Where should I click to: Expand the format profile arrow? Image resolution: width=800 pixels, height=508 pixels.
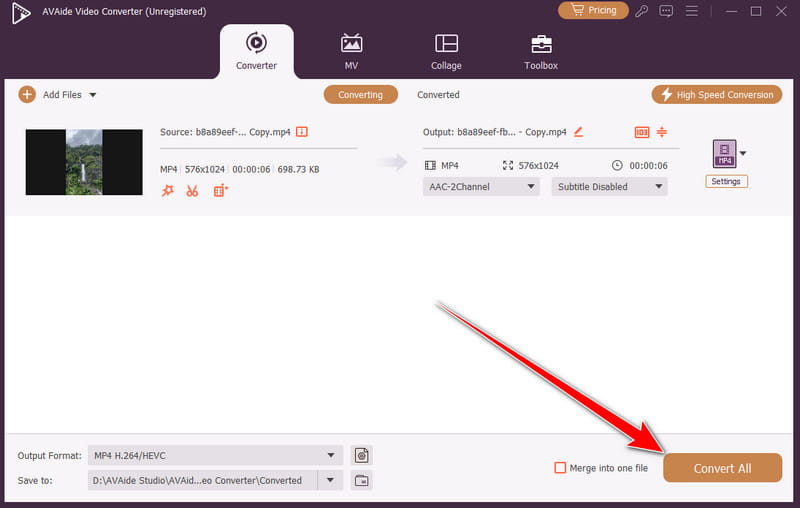[743, 153]
